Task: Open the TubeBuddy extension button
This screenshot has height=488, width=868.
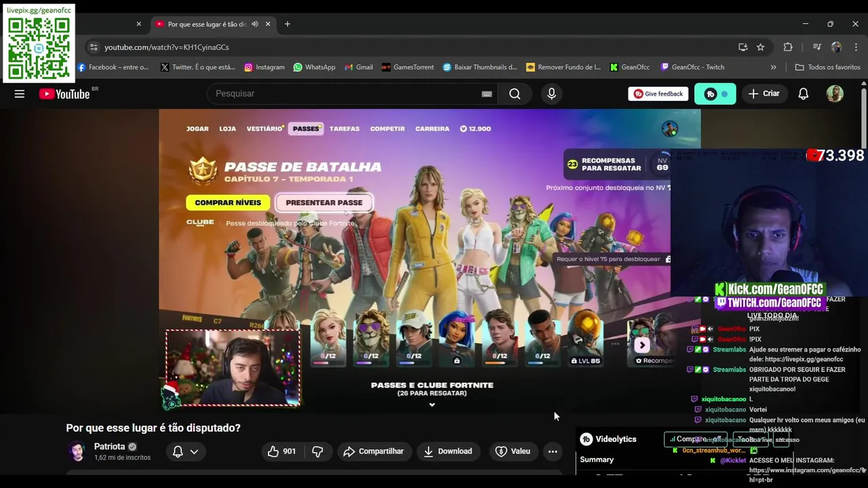Action: point(715,94)
